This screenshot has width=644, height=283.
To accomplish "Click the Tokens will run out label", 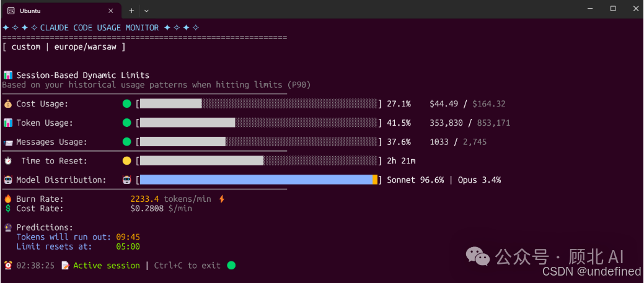I will 64,237.
